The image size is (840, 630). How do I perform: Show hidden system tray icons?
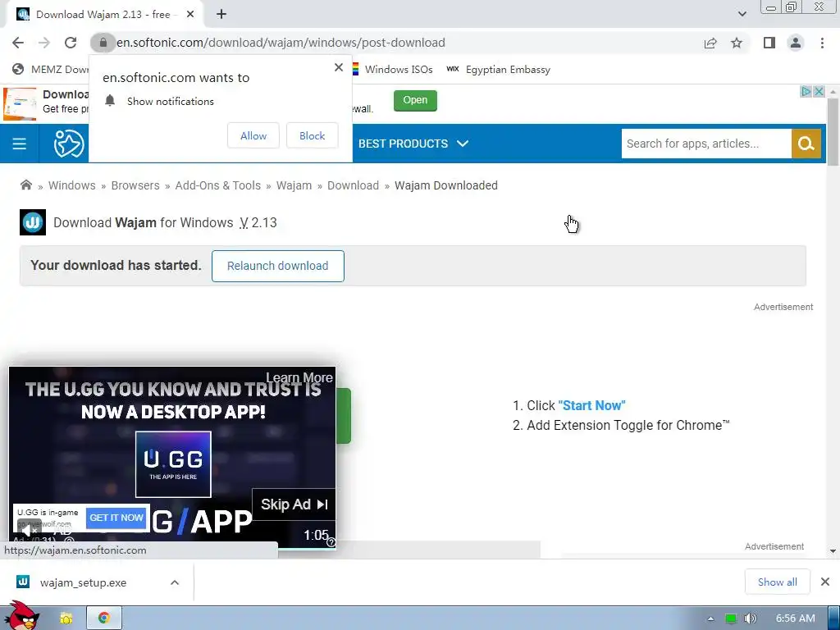pyautogui.click(x=711, y=619)
